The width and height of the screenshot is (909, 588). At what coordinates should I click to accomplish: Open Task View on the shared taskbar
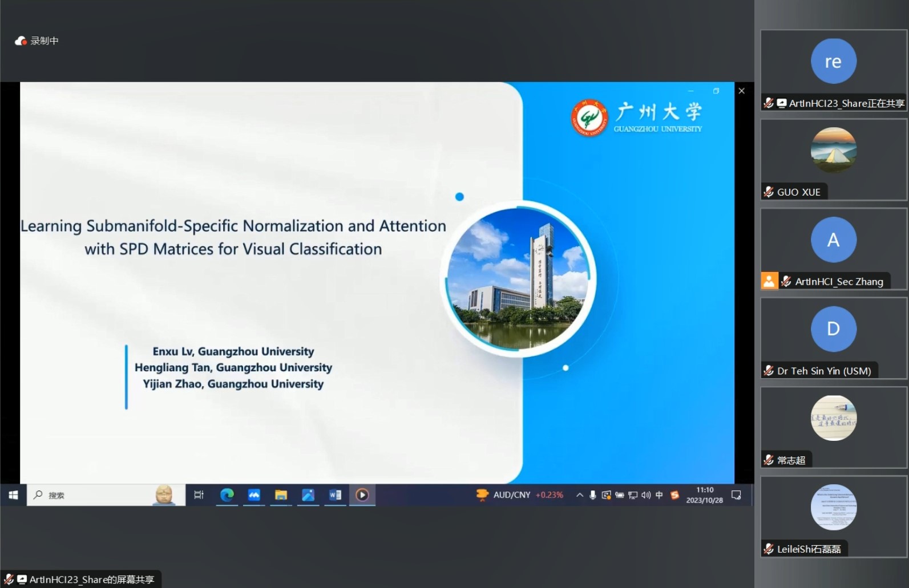tap(199, 495)
